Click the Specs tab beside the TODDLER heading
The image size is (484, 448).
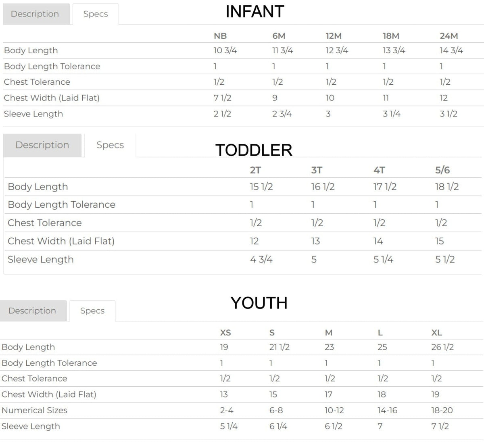[x=110, y=145]
